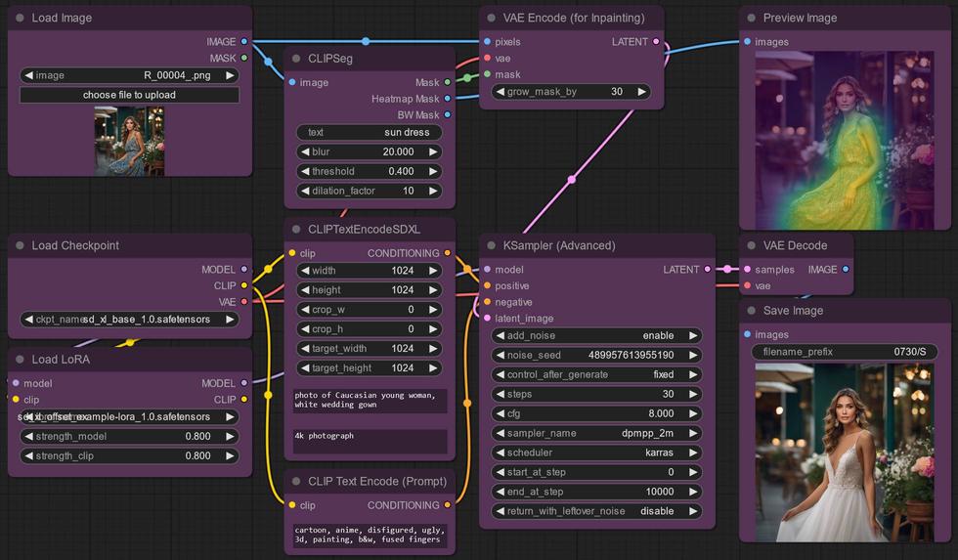The image size is (958, 560).
Task: Collapse the Load Checkpoint node header dot
Action: (x=20, y=245)
